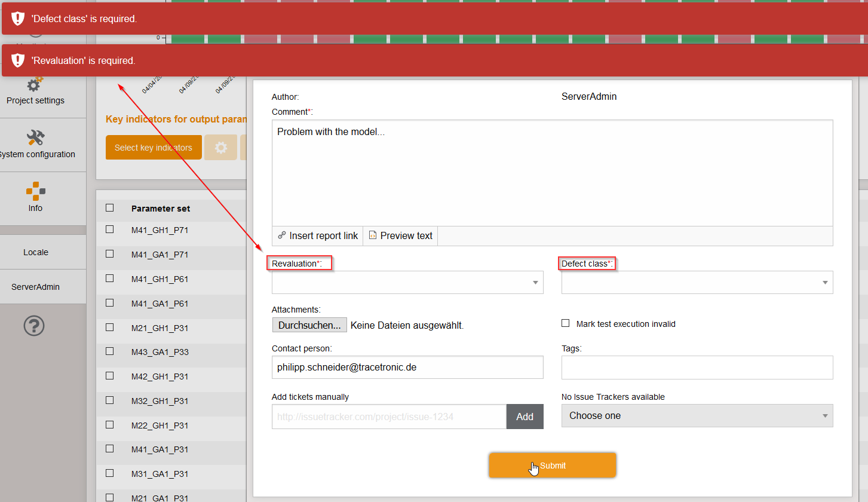The height and width of the screenshot is (502, 868).
Task: Click gear icon beside Select key indicators
Action: 220,148
